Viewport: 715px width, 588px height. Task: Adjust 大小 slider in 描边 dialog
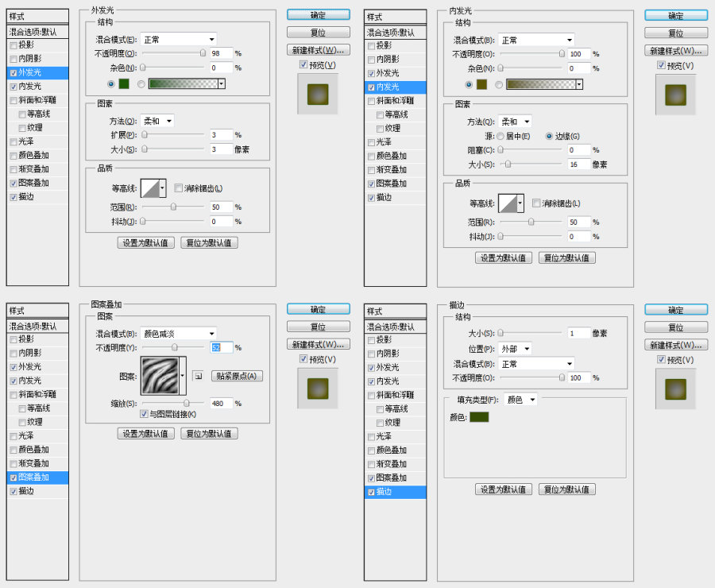pos(500,334)
